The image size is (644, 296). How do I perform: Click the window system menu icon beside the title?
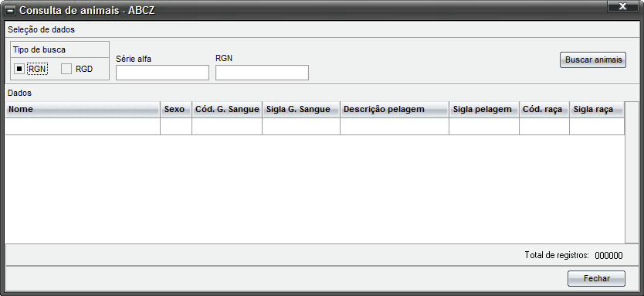pos(11,11)
